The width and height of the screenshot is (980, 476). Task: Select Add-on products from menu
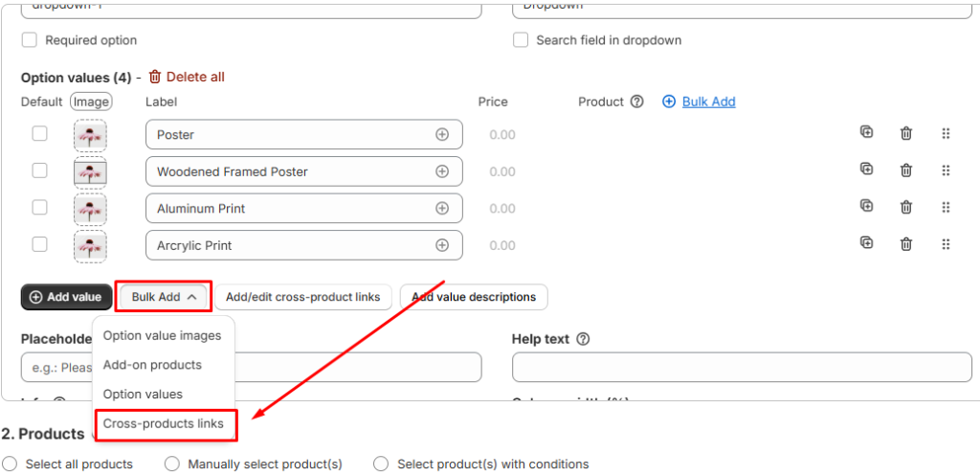click(x=152, y=365)
